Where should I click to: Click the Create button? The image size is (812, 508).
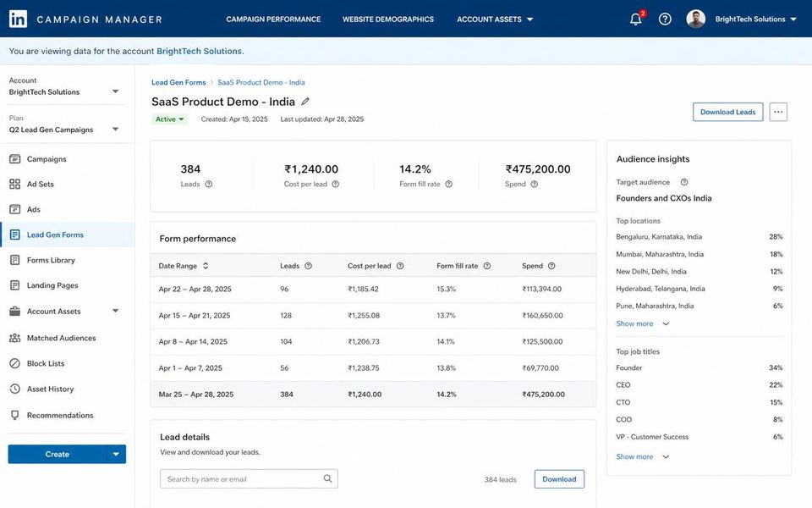pyautogui.click(x=57, y=454)
